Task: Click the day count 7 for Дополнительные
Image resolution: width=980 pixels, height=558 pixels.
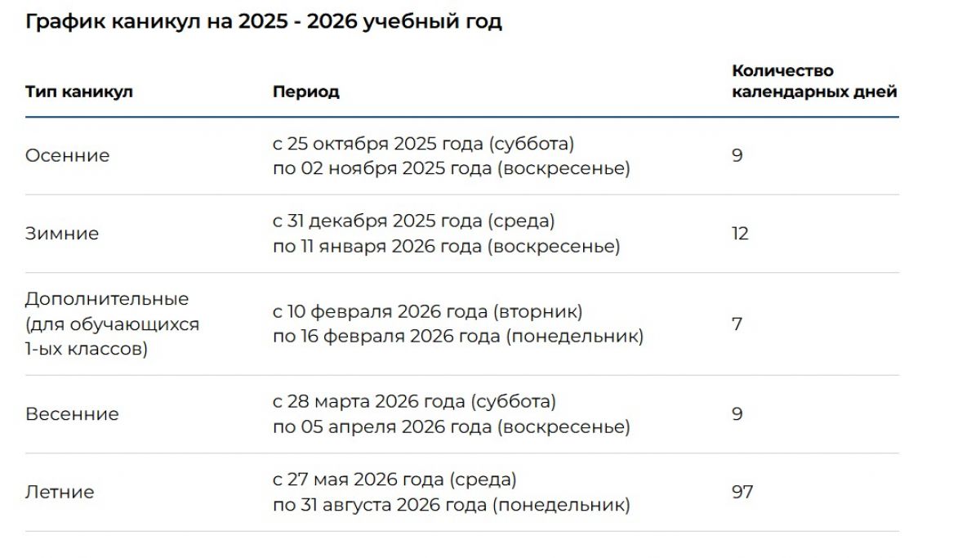Action: 737,324
